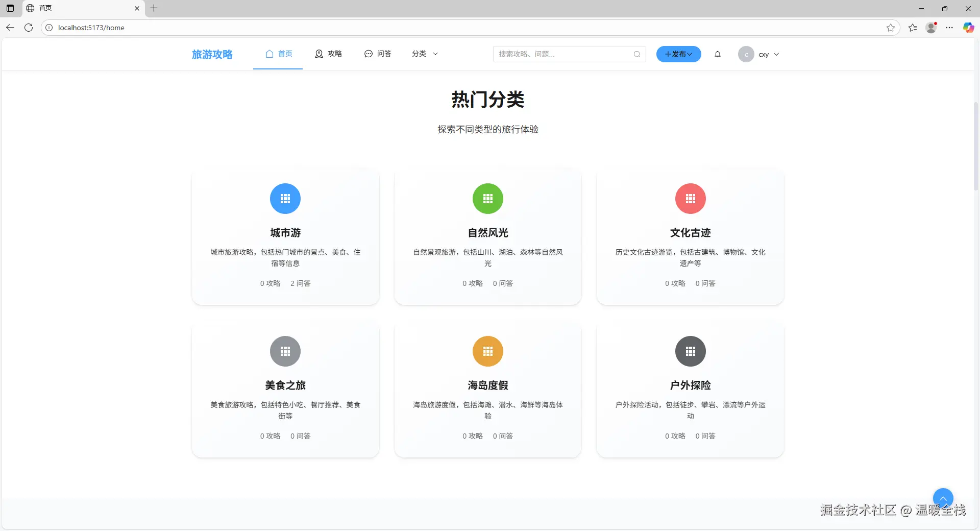
Task: Click 0 问答 count under 海岛度假
Action: point(503,436)
